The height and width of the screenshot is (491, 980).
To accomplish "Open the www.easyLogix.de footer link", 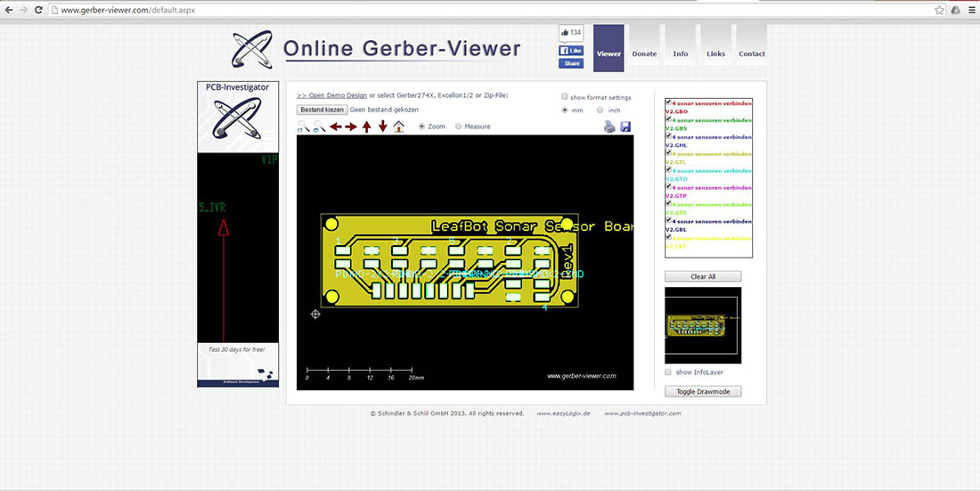I will pos(563,413).
